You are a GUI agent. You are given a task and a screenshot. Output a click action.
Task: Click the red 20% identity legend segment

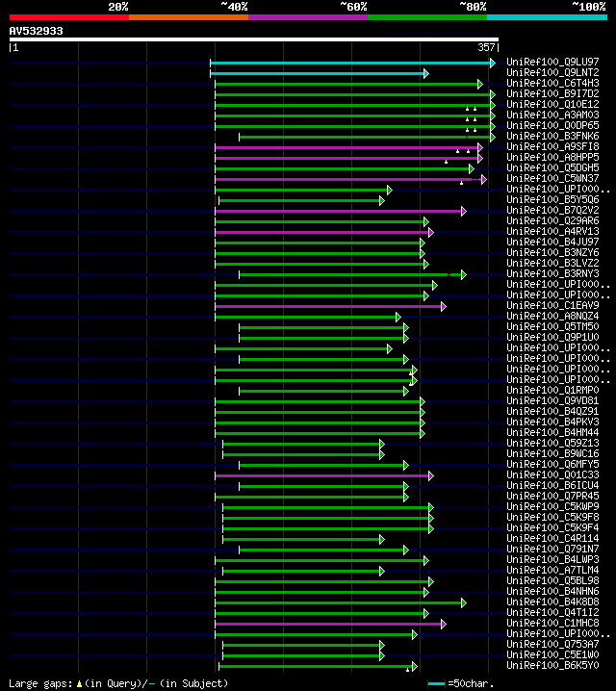pyautogui.click(x=69, y=17)
